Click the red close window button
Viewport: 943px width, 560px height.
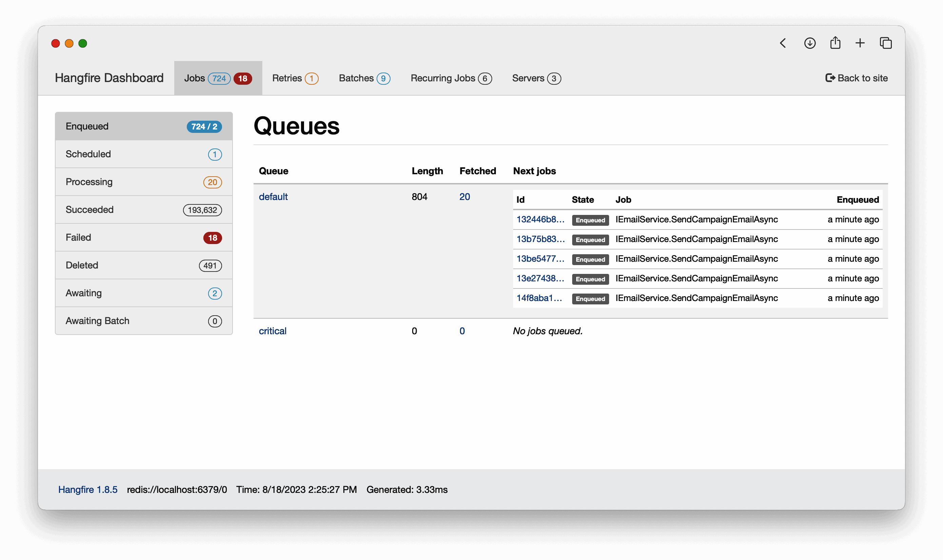click(56, 43)
